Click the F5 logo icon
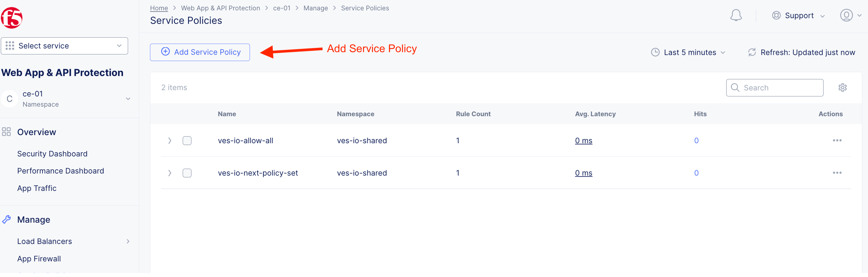 [11, 17]
